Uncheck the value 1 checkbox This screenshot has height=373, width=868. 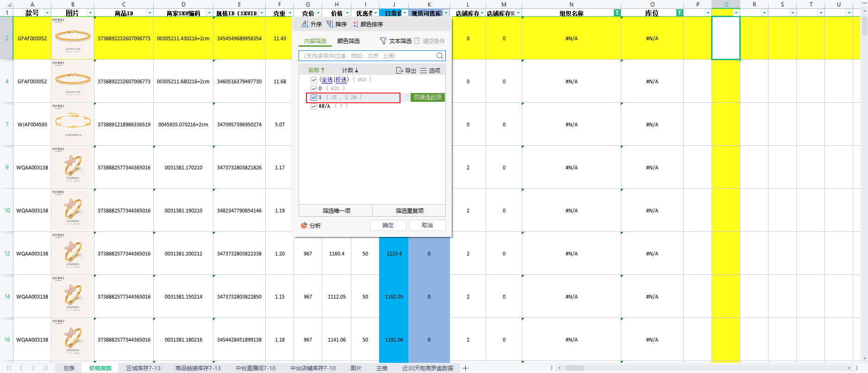(x=314, y=97)
